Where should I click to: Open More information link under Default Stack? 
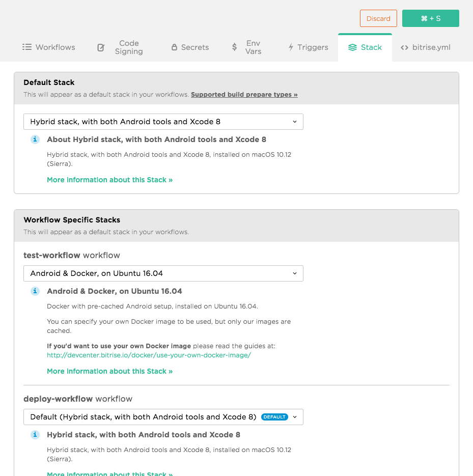[x=109, y=180]
